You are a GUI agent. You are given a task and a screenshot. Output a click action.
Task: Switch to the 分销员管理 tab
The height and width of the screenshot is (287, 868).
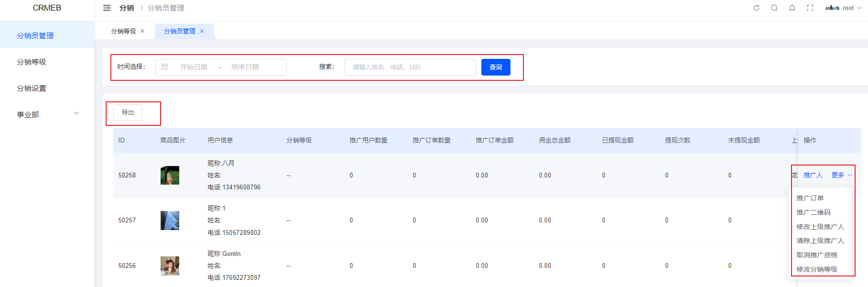(x=180, y=31)
